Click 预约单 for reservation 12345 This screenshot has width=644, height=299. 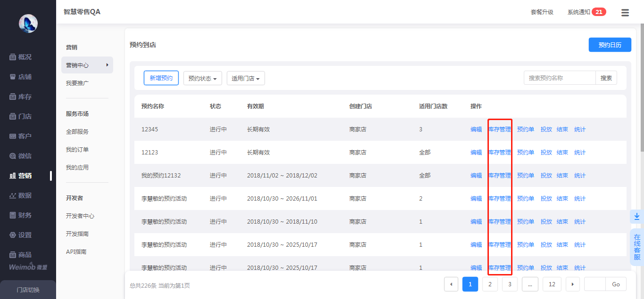click(526, 129)
